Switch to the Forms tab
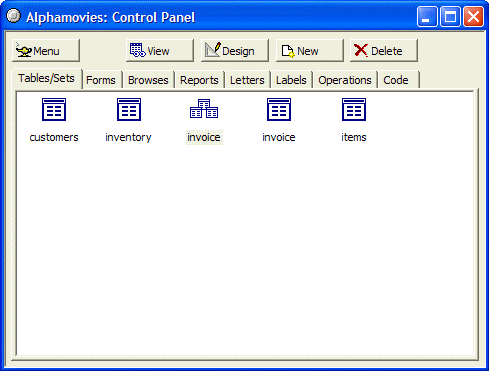Viewport: 489px width, 371px height. (x=101, y=80)
